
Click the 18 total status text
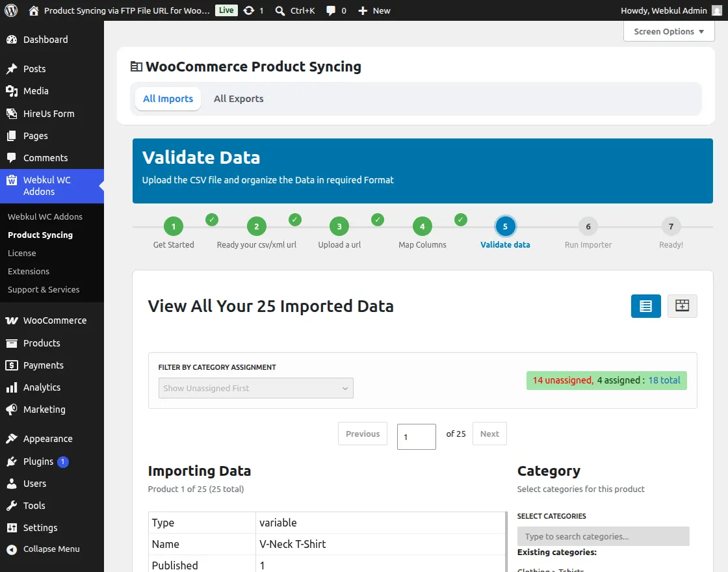tap(664, 380)
